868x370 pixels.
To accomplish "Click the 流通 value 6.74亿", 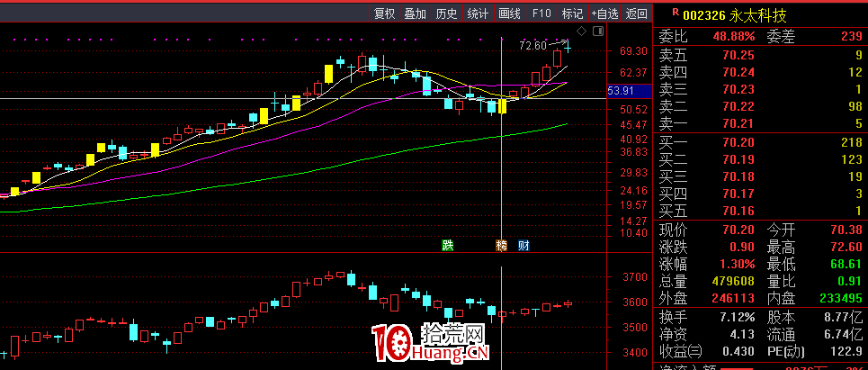I will pyautogui.click(x=843, y=335).
